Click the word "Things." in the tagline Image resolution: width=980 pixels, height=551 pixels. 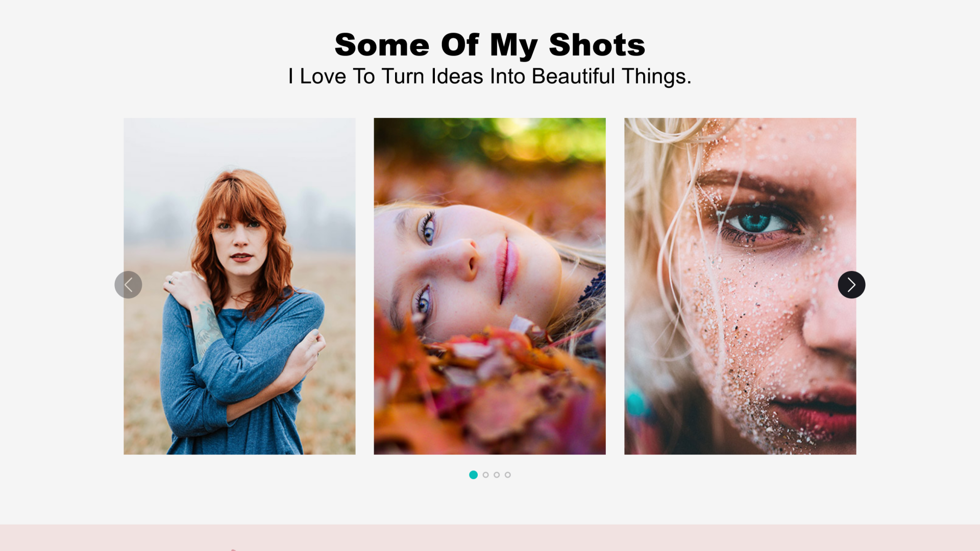click(x=656, y=77)
